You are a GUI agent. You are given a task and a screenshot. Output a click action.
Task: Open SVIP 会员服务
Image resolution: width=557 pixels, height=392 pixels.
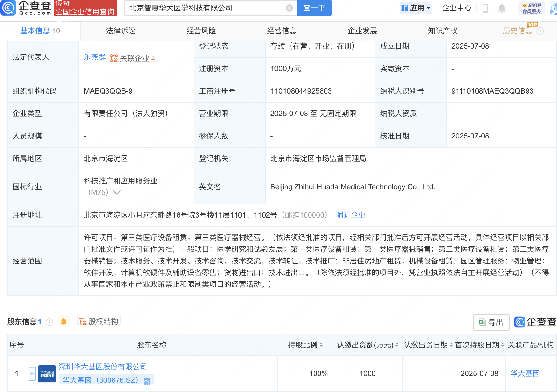pos(531,8)
